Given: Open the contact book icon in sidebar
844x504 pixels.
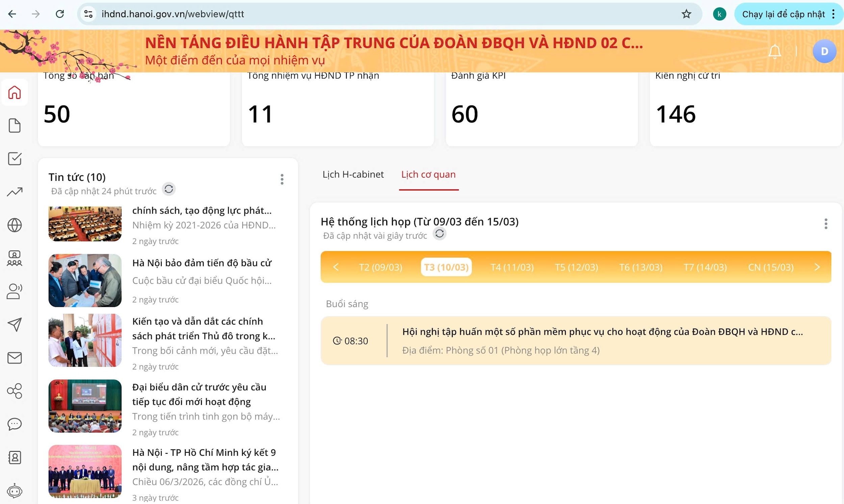Looking at the screenshot, I should point(15,457).
